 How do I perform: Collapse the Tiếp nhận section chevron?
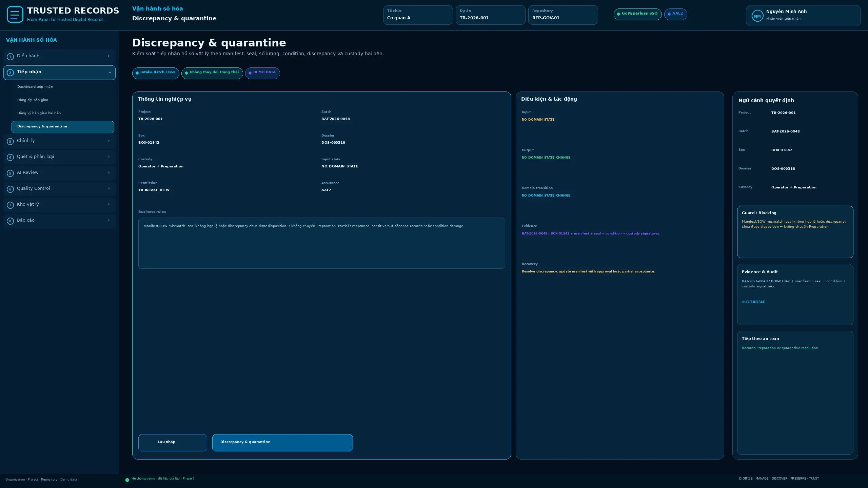(110, 73)
